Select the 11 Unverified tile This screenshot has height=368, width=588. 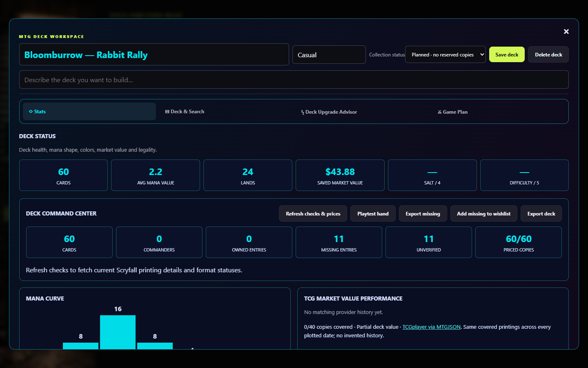tap(429, 242)
